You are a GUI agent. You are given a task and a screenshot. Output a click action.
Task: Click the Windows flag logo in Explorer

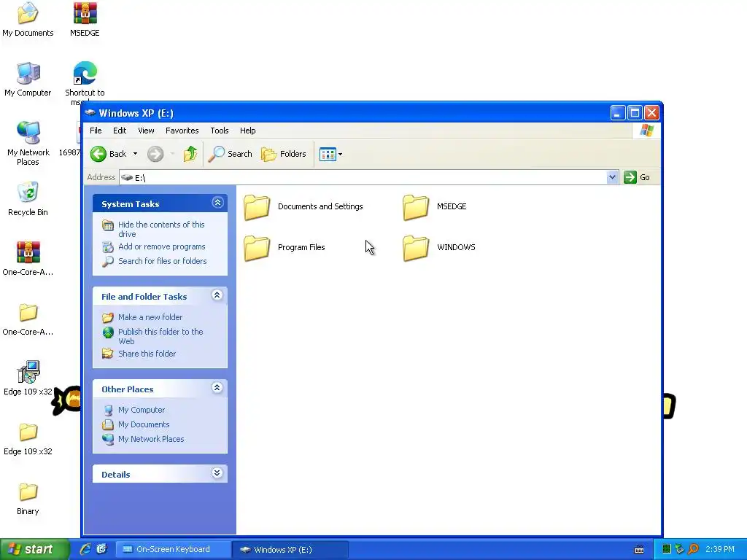(646, 131)
